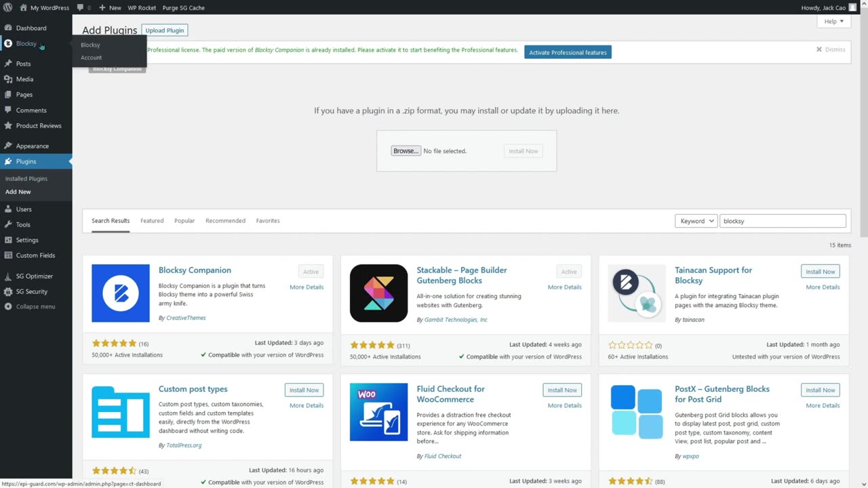Click Purge SG Cache in the admin bar
Viewport: 868px width, 488px height.
(x=184, y=7)
